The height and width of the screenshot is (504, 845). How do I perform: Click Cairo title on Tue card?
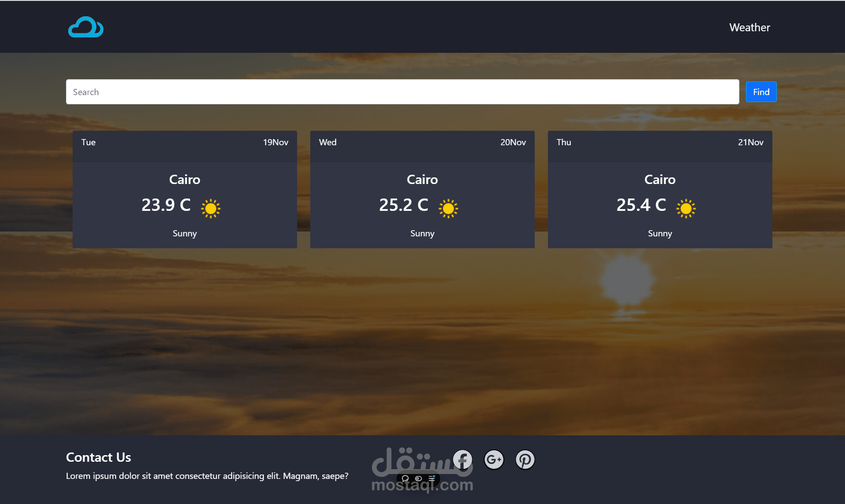tap(185, 180)
